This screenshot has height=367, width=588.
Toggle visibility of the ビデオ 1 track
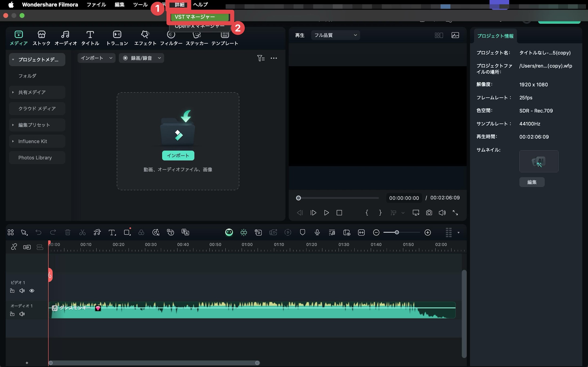click(x=32, y=291)
